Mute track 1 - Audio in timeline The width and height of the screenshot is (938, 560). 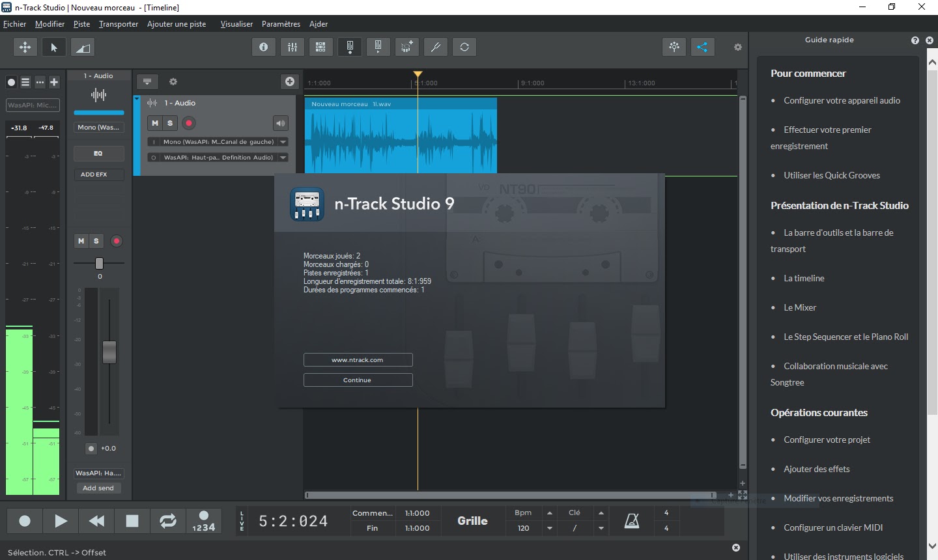[155, 123]
